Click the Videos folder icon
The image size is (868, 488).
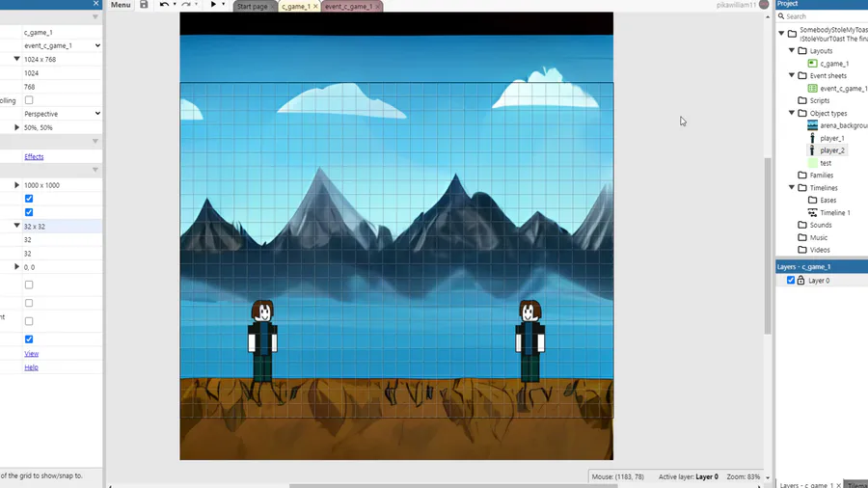pyautogui.click(x=802, y=250)
